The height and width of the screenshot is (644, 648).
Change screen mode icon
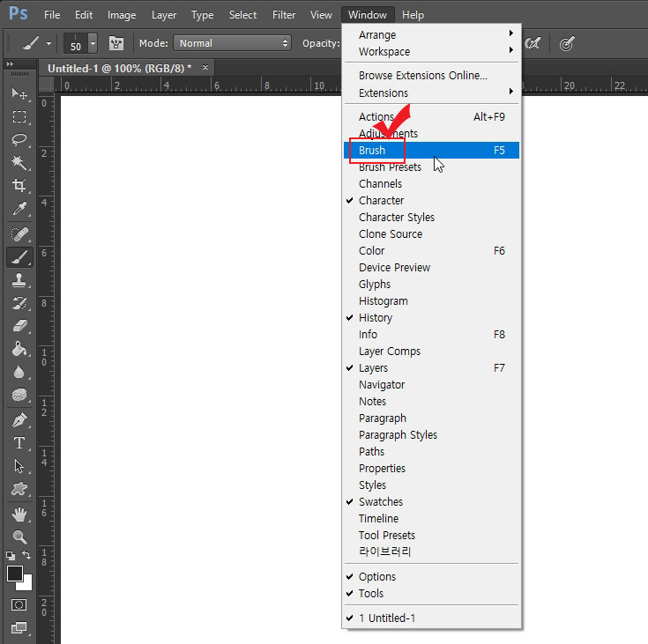click(x=19, y=628)
